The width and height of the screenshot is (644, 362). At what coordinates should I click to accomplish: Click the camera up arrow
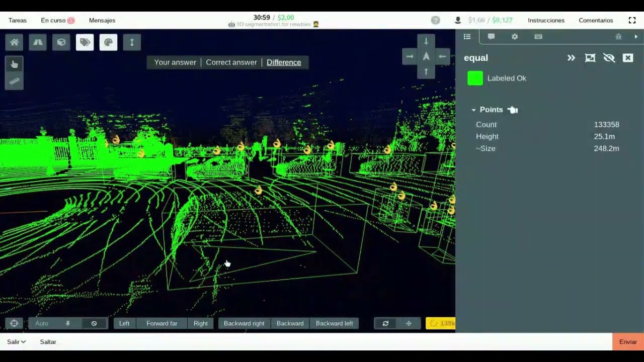[426, 71]
